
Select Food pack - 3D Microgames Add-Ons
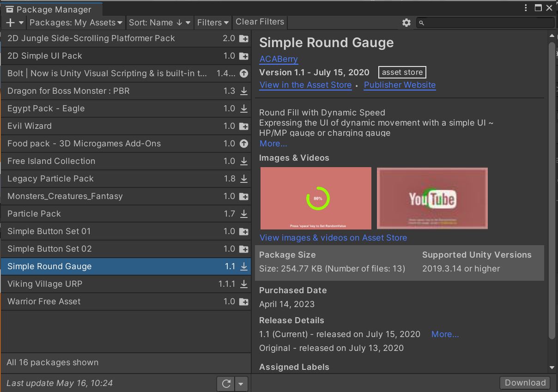(x=126, y=144)
